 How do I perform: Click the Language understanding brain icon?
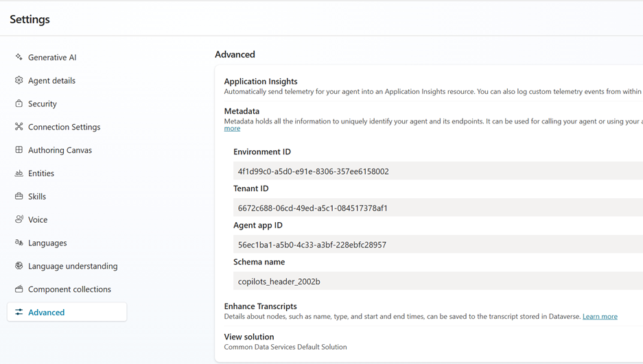point(19,266)
